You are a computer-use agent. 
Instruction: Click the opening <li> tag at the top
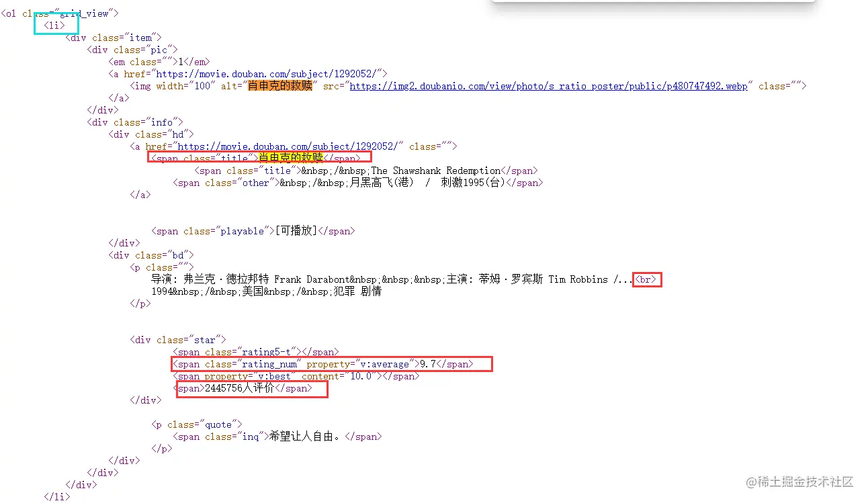click(55, 26)
